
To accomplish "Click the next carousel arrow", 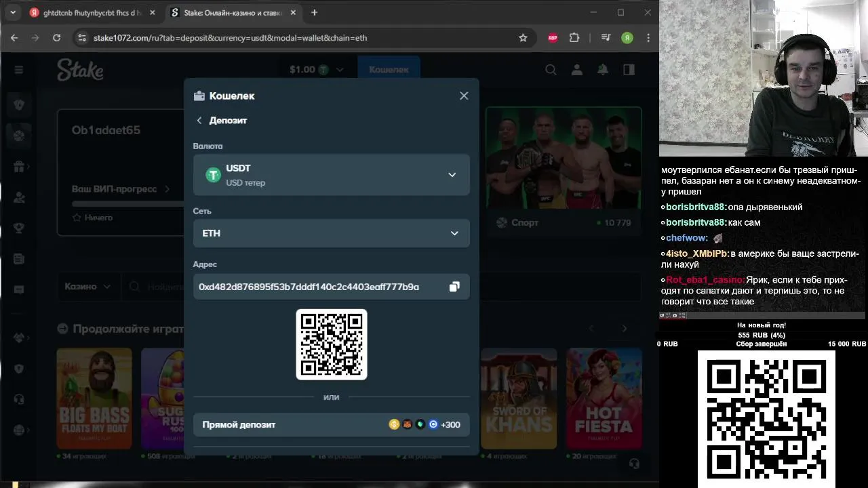I will click(x=625, y=329).
